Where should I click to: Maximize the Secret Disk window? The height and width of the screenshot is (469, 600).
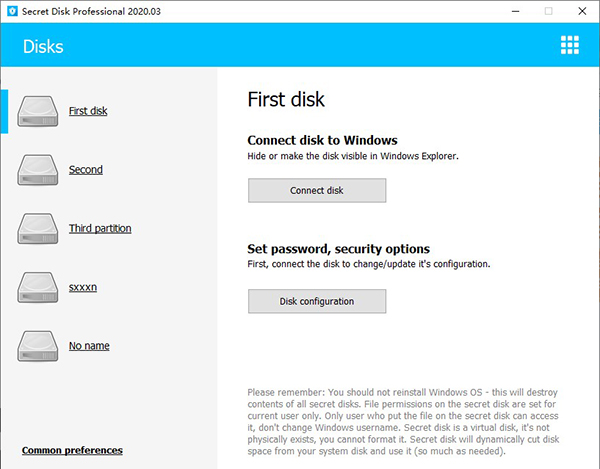[548, 11]
